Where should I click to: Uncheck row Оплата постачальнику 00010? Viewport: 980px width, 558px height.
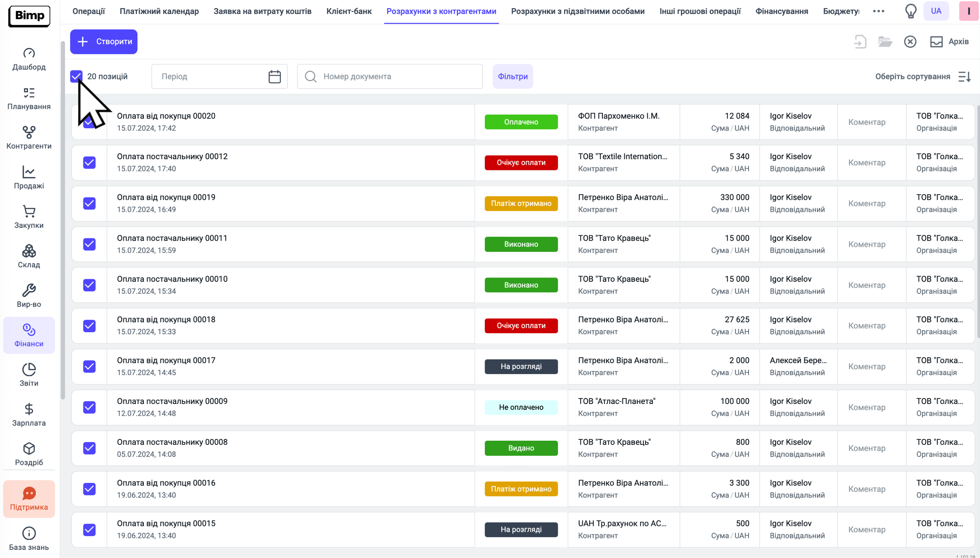(x=89, y=285)
